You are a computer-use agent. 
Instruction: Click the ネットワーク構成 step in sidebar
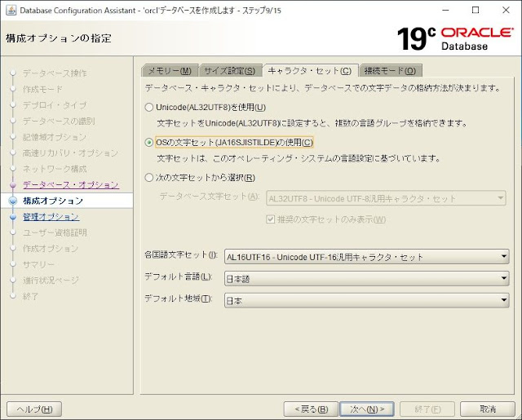click(x=55, y=169)
